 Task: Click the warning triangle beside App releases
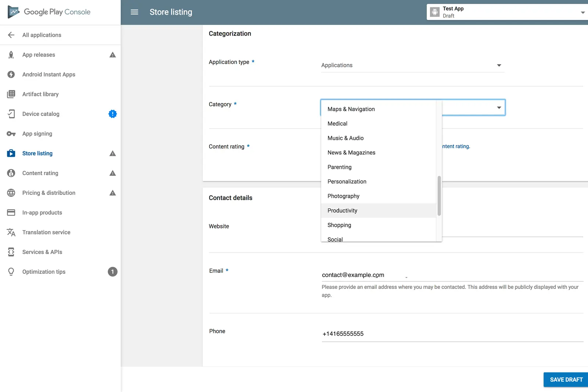[x=113, y=55]
